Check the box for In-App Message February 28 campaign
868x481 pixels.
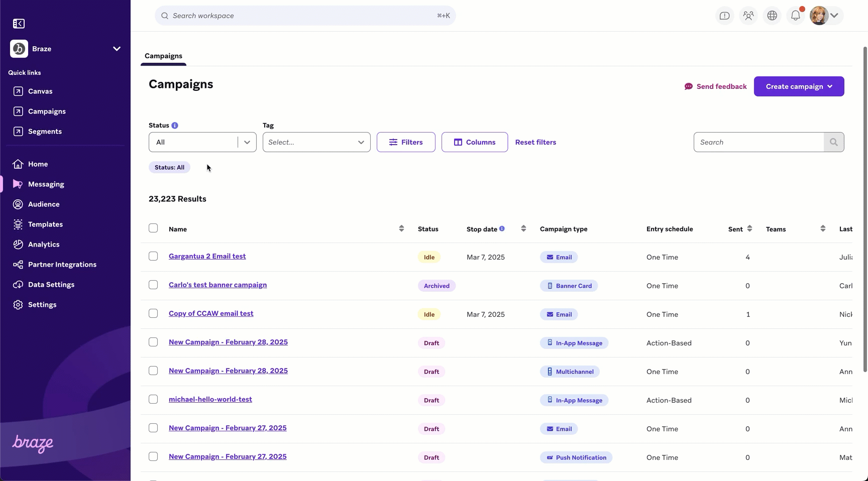pos(153,342)
